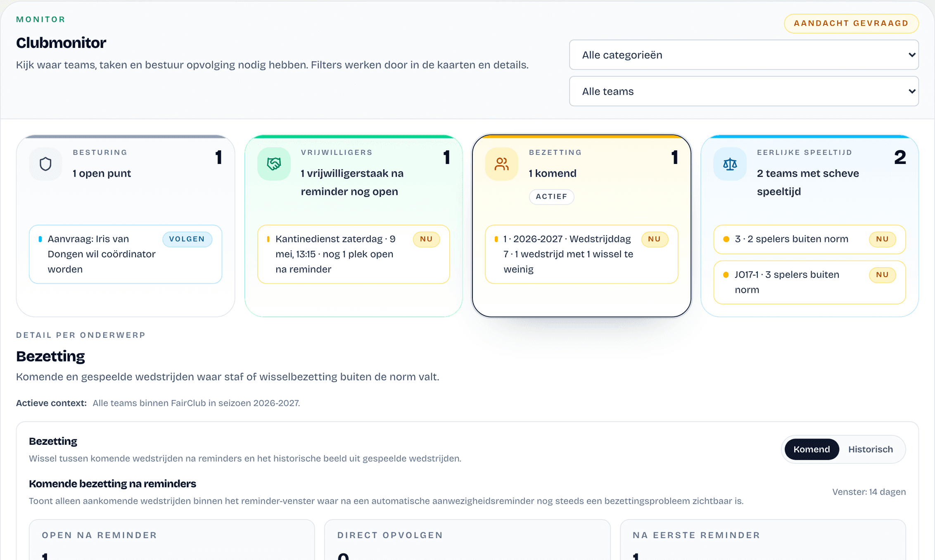Click the VOLGEN badge on the aanvraag

click(x=187, y=239)
